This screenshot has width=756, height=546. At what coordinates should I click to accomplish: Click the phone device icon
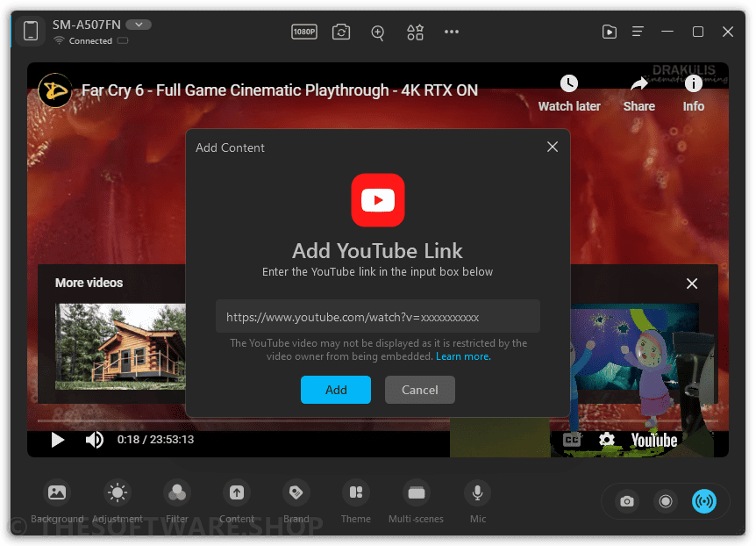click(x=31, y=31)
